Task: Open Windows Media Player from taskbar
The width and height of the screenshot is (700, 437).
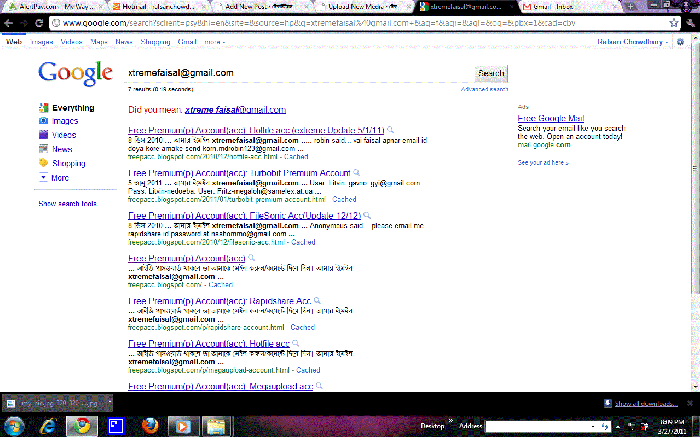Action: 183,426
